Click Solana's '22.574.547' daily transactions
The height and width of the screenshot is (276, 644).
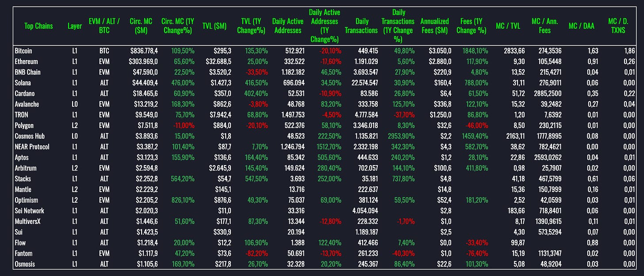pos(364,83)
